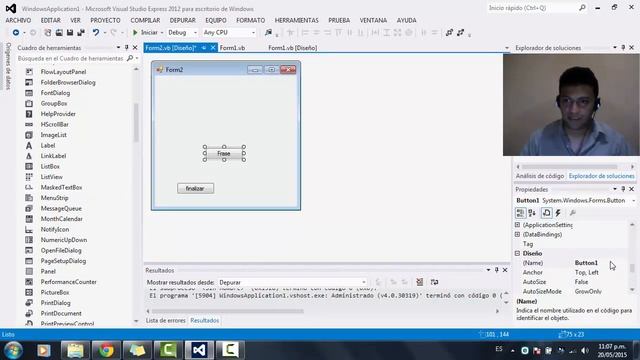Image resolution: width=640 pixels, height=360 pixels.
Task: Show Events lightning icon in Propiedades
Action: (558, 213)
